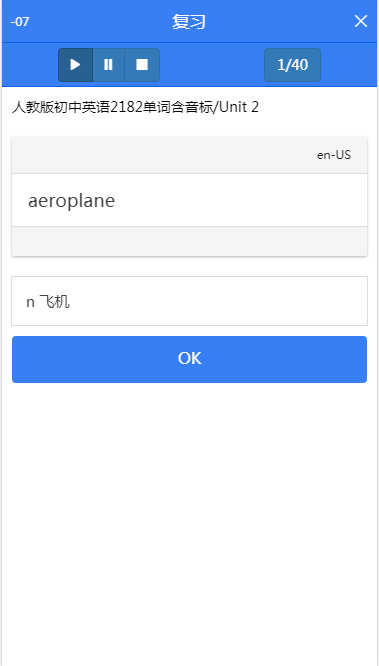Click the card header strip beside en-US
Image resolution: width=379 pixels, height=666 pixels.
[x=161, y=155]
